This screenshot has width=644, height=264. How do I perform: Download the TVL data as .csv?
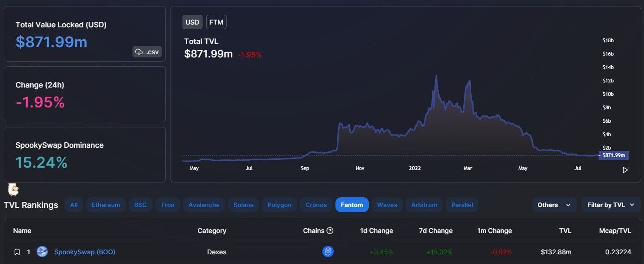pos(147,52)
